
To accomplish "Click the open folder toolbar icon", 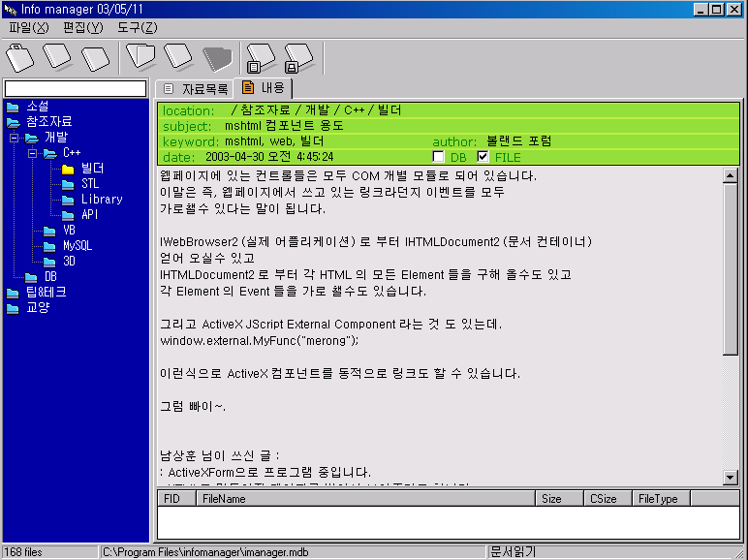I will tap(140, 56).
